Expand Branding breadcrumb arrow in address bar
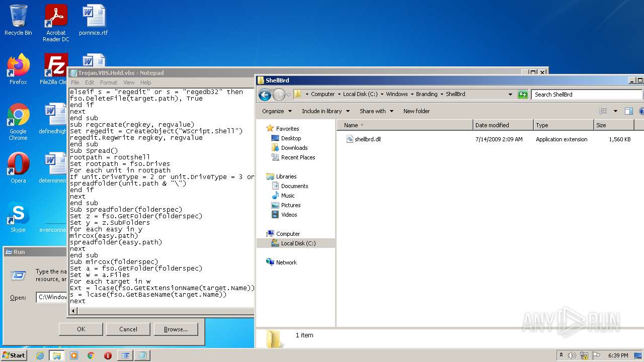Image resolution: width=644 pixels, height=362 pixels. (442, 94)
